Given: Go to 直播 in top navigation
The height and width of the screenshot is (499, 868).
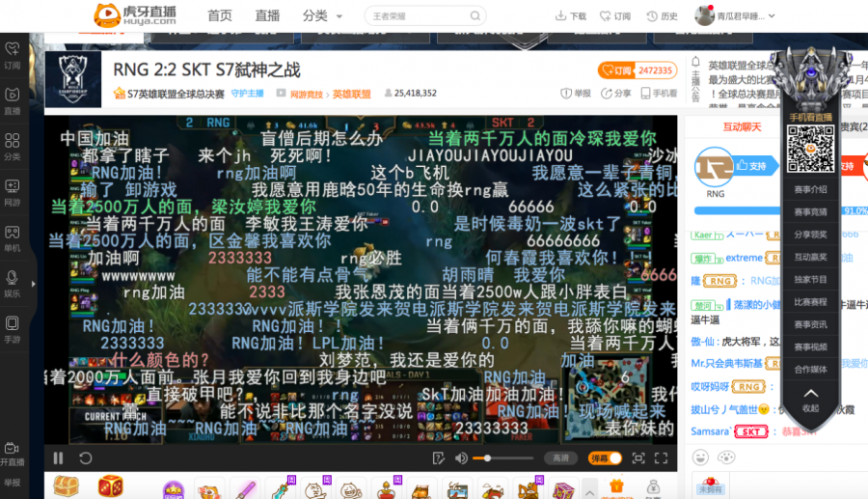Looking at the screenshot, I should click(267, 15).
